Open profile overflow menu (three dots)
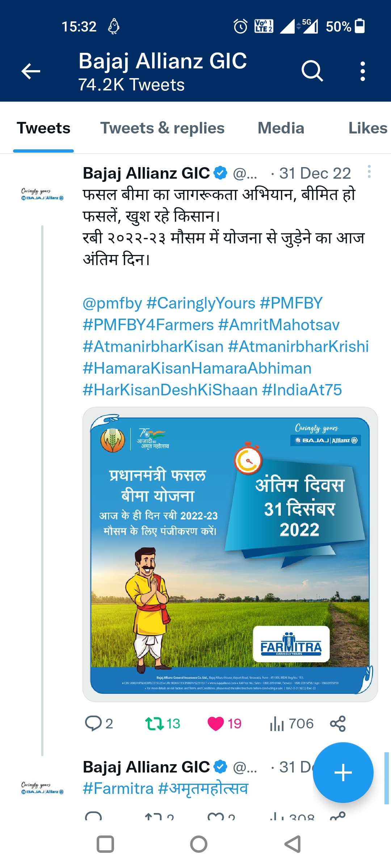This screenshot has height=868, width=391. [362, 71]
